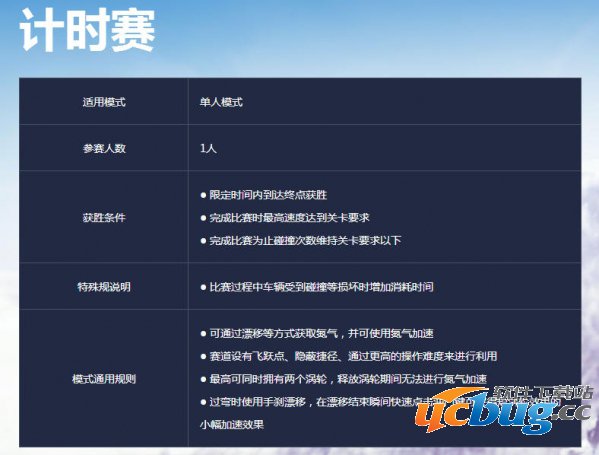Select the 特殊规说明 row label
This screenshot has height=455, width=599.
click(104, 287)
